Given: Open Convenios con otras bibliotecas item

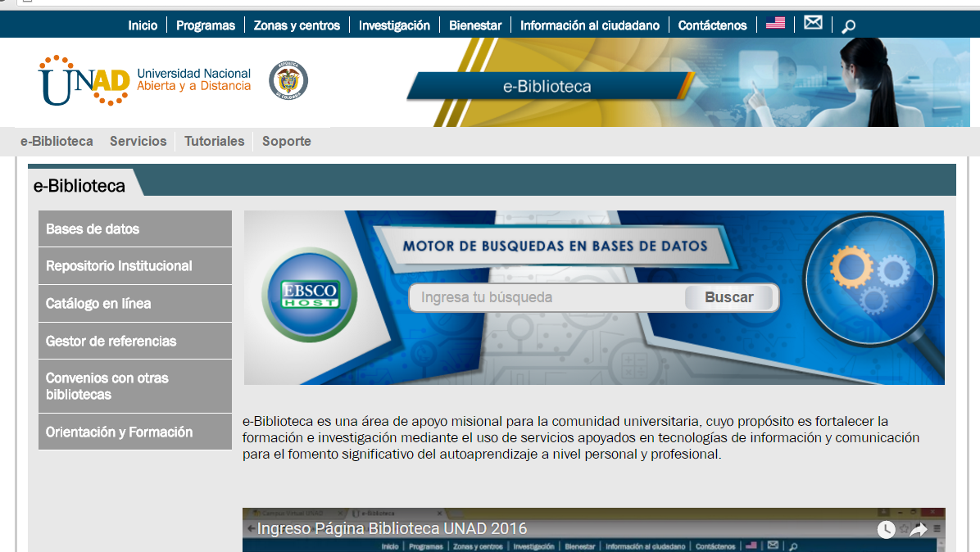Looking at the screenshot, I should 135,386.
